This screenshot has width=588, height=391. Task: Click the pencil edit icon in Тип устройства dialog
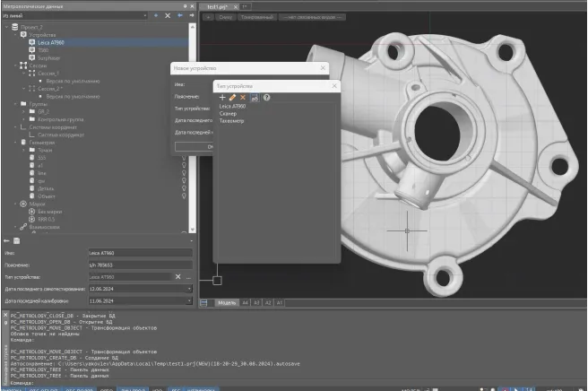click(233, 97)
